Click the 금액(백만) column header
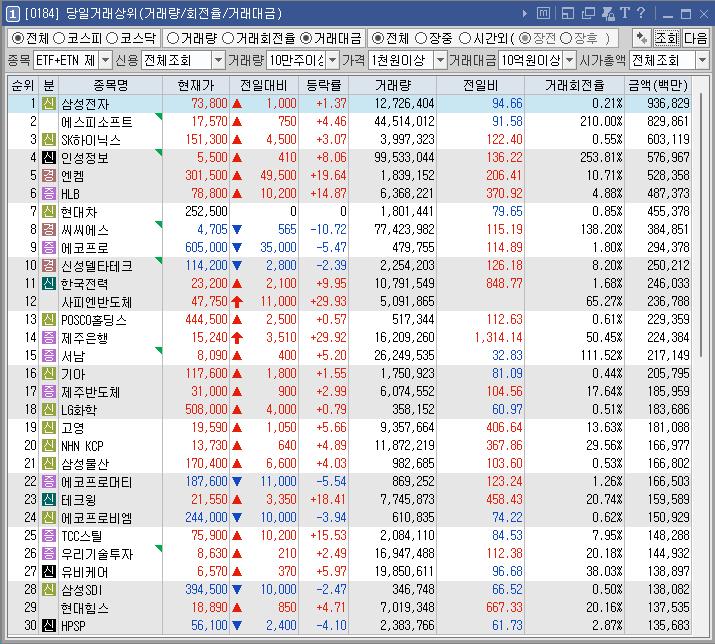The image size is (715, 644). coord(658,85)
